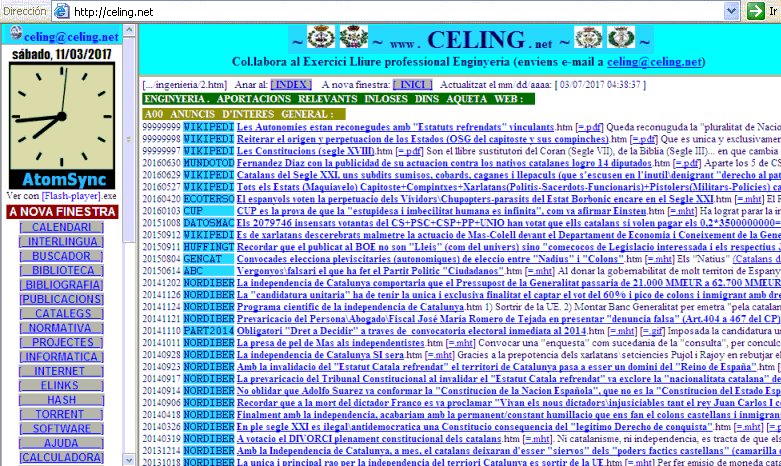Click the CELING title in header
781x466 pixels.
(475, 40)
